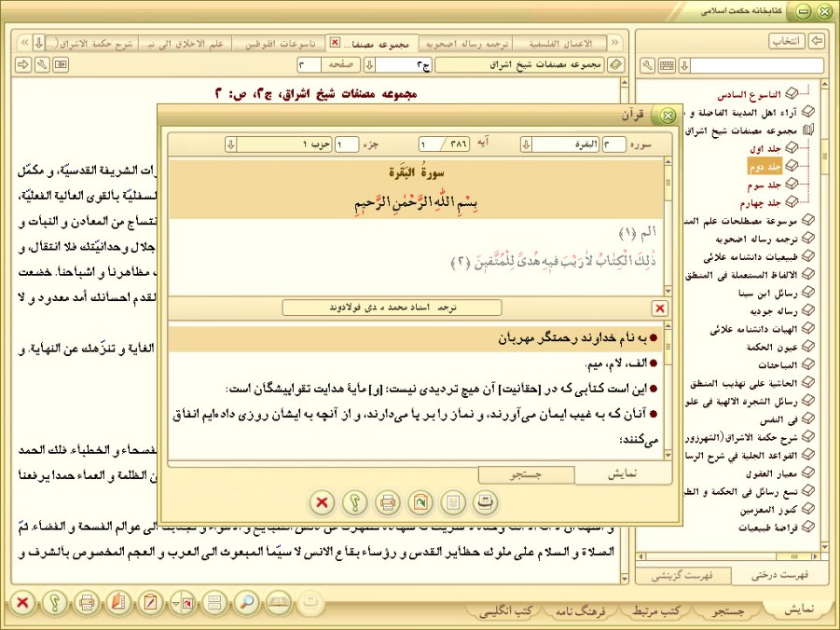Open معیار العقول in the book tree

click(771, 473)
